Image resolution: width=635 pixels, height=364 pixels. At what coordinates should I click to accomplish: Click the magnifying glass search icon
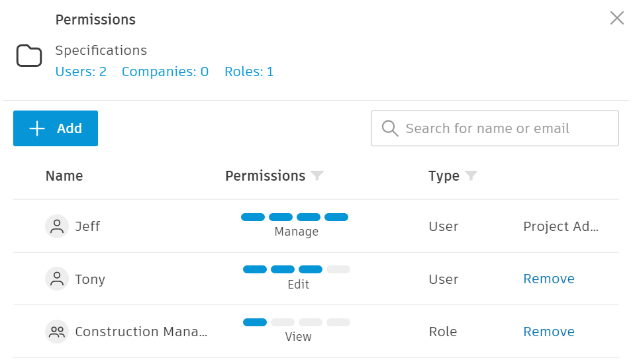click(x=390, y=128)
